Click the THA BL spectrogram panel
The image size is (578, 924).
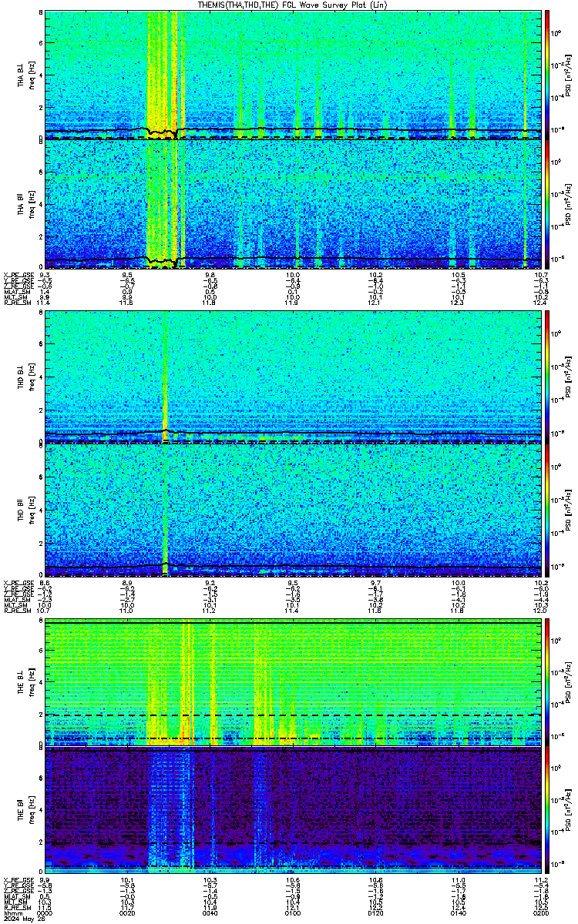293,75
